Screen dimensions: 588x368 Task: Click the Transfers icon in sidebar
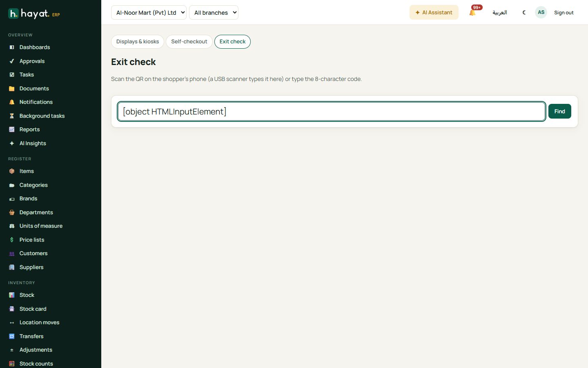pyautogui.click(x=12, y=337)
